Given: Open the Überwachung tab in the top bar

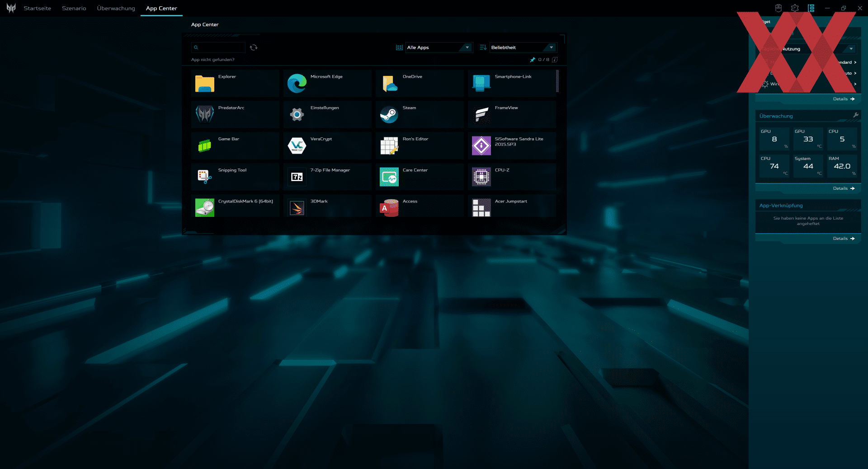Looking at the screenshot, I should [116, 9].
